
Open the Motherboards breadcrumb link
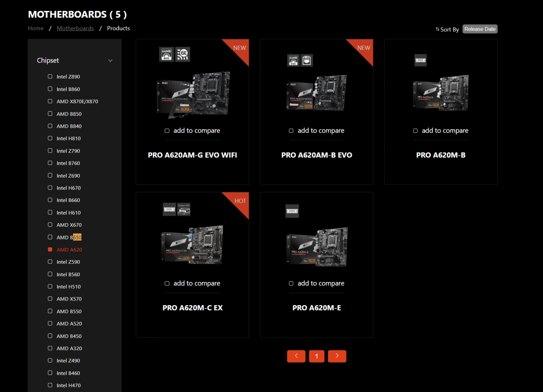coord(75,28)
